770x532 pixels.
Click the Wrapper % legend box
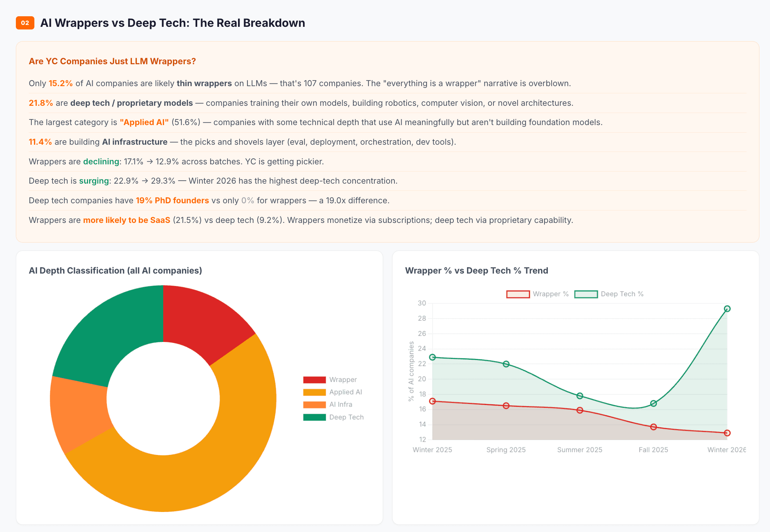click(518, 294)
